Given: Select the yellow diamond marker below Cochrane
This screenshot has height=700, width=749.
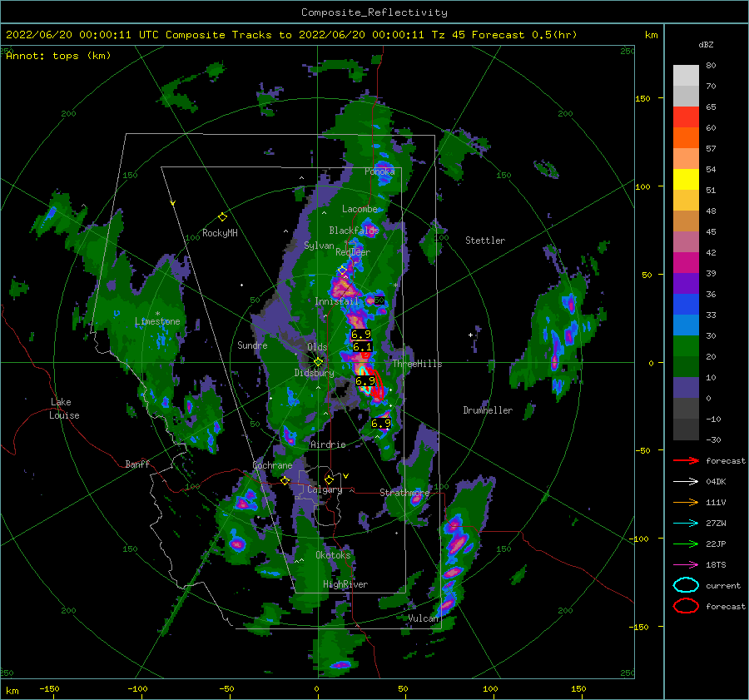Looking at the screenshot, I should tap(285, 481).
